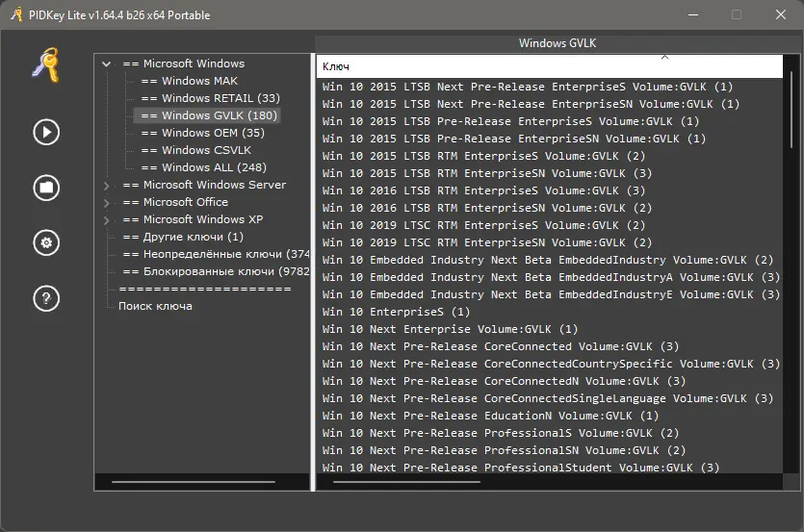Screen dimensions: 804x532
Task: Select the Win 10 EnterpriseS (1) row
Action: [397, 313]
